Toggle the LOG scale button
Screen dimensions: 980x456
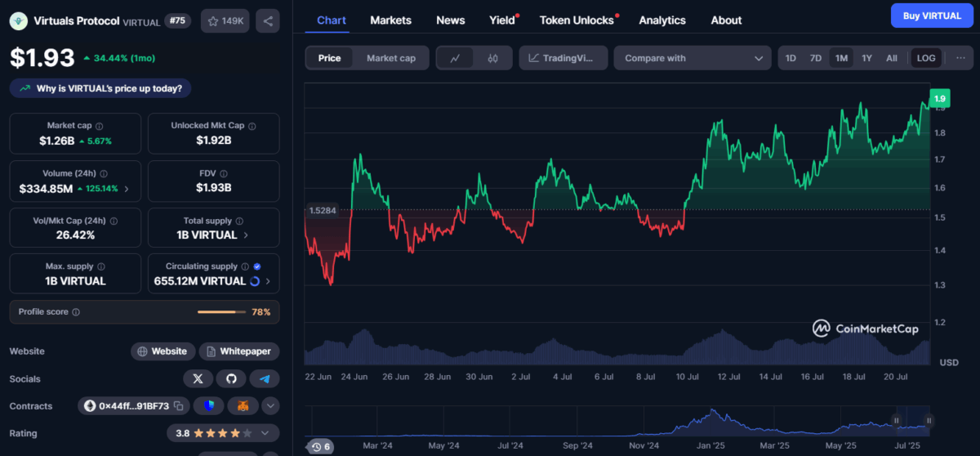coord(926,58)
